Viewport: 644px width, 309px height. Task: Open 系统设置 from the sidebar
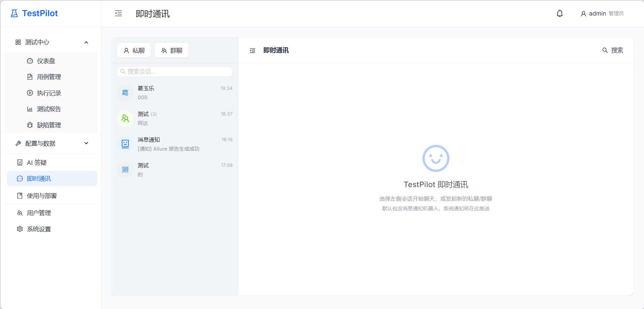(39, 229)
